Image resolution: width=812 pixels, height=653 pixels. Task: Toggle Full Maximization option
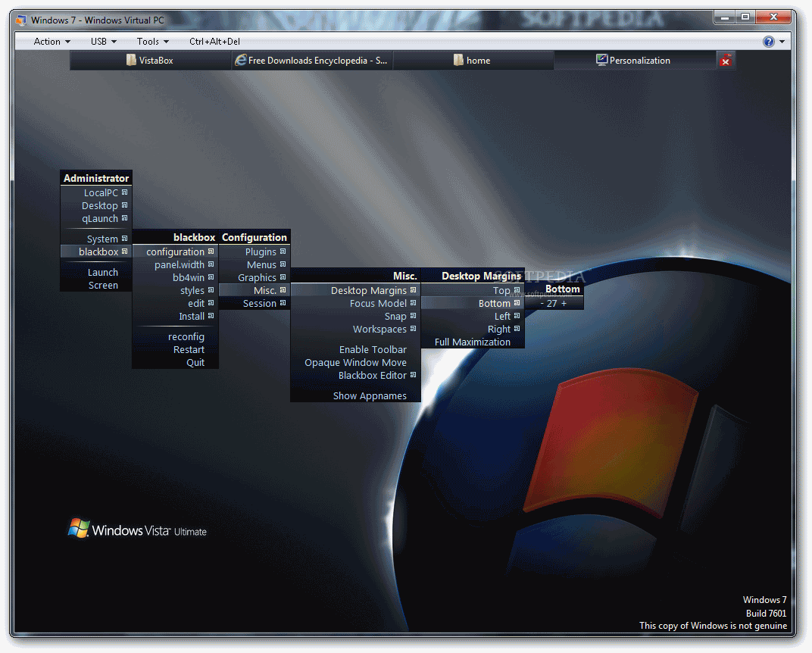(473, 342)
